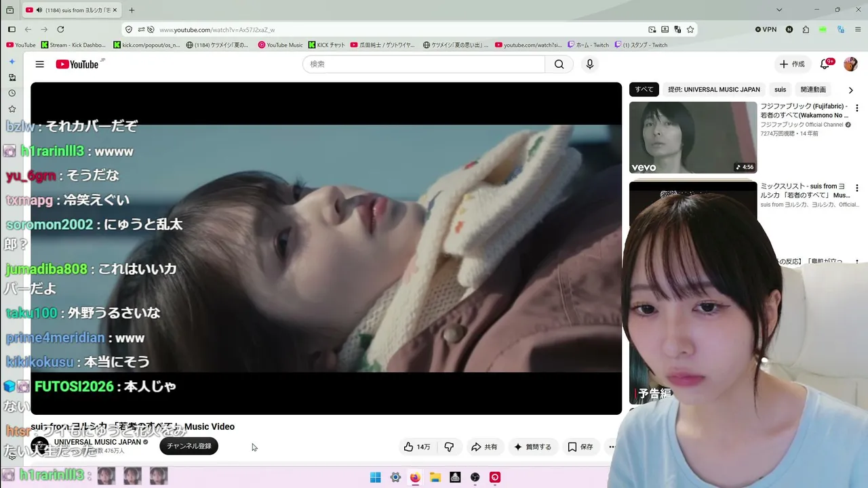The height and width of the screenshot is (488, 868).
Task: Open the notifications bell
Action: 825,64
